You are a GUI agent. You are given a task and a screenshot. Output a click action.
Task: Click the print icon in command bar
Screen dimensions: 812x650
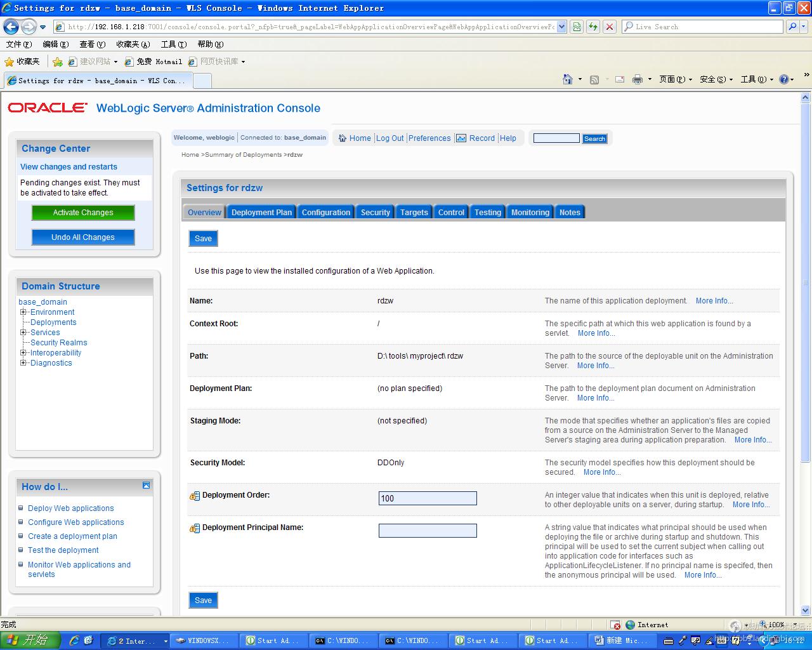tap(637, 79)
